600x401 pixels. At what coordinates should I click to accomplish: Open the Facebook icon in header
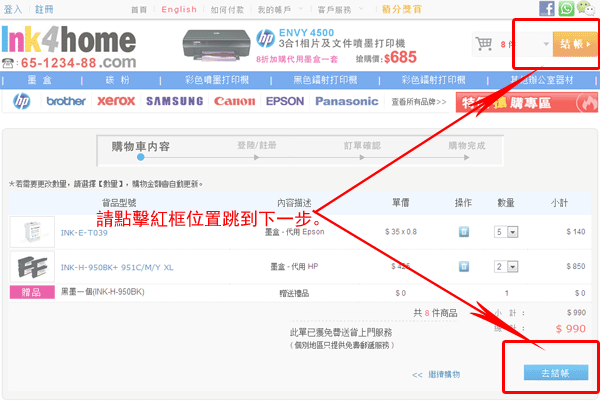[546, 8]
